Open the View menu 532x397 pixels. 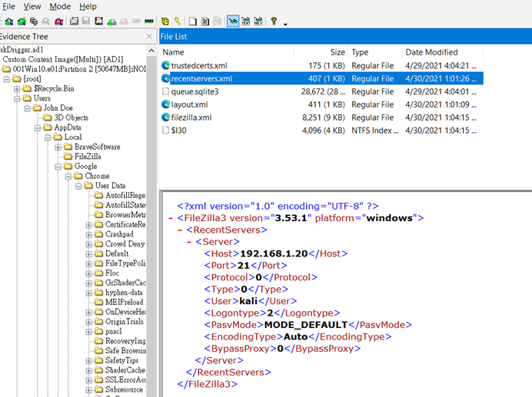32,6
